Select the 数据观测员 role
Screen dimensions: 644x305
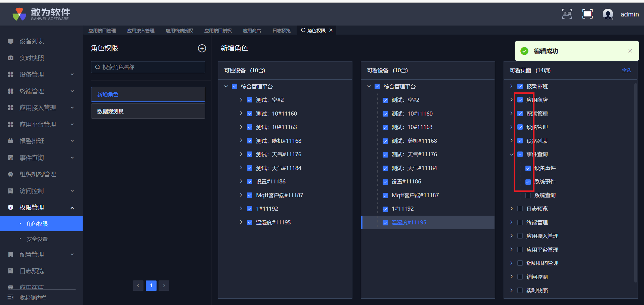tap(148, 111)
